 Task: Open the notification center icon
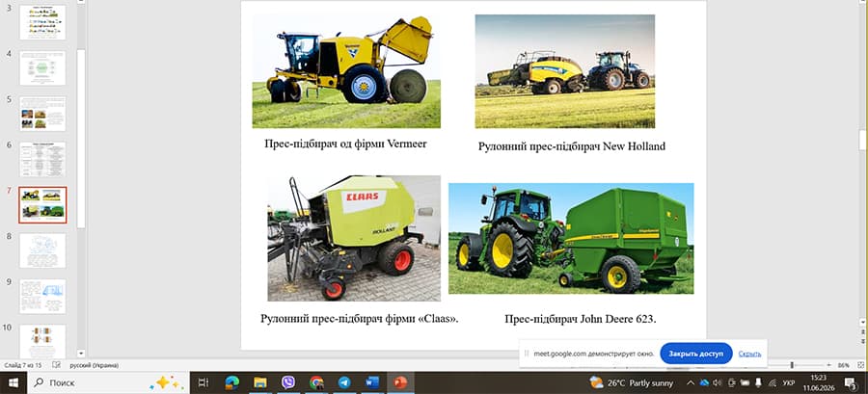pos(851,382)
